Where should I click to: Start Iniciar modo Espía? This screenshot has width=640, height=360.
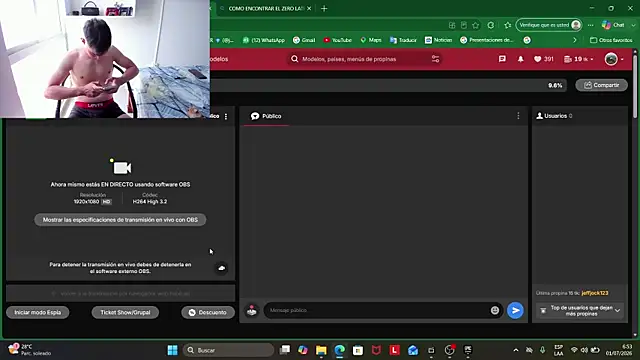coord(38,312)
